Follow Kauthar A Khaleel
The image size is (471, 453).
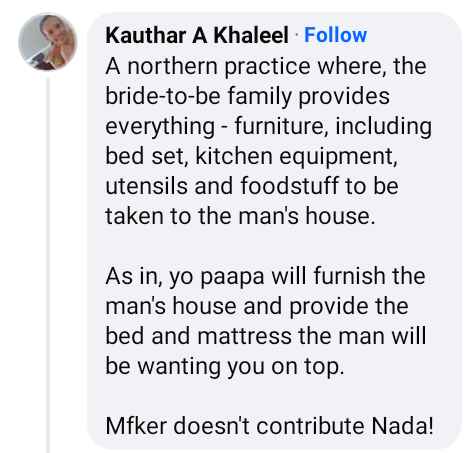[335, 35]
